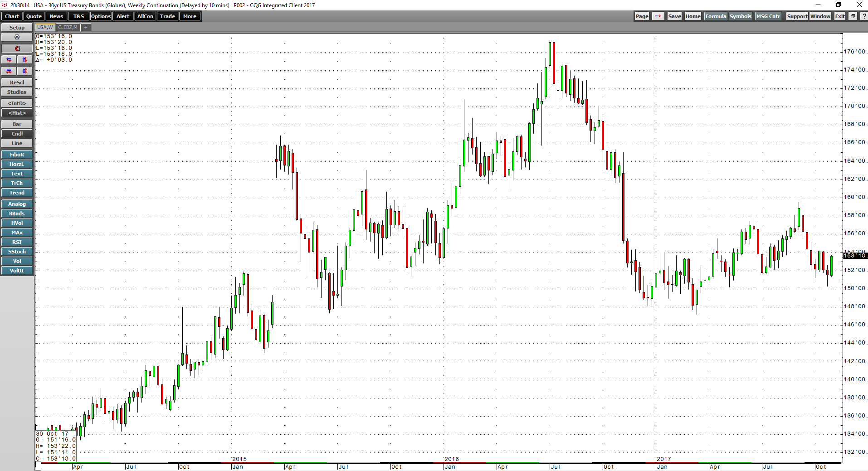Switch chart to Line mode
This screenshot has width=868, height=471.
click(17, 143)
